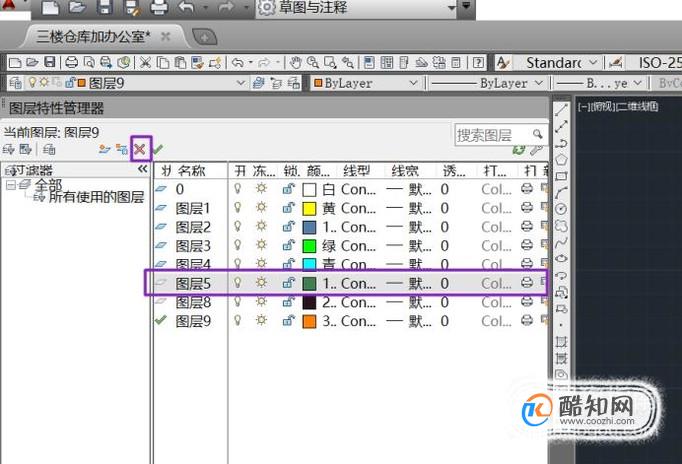This screenshot has height=464, width=682.
Task: Select the Circle tool in the draw toolbar
Action: (561, 209)
